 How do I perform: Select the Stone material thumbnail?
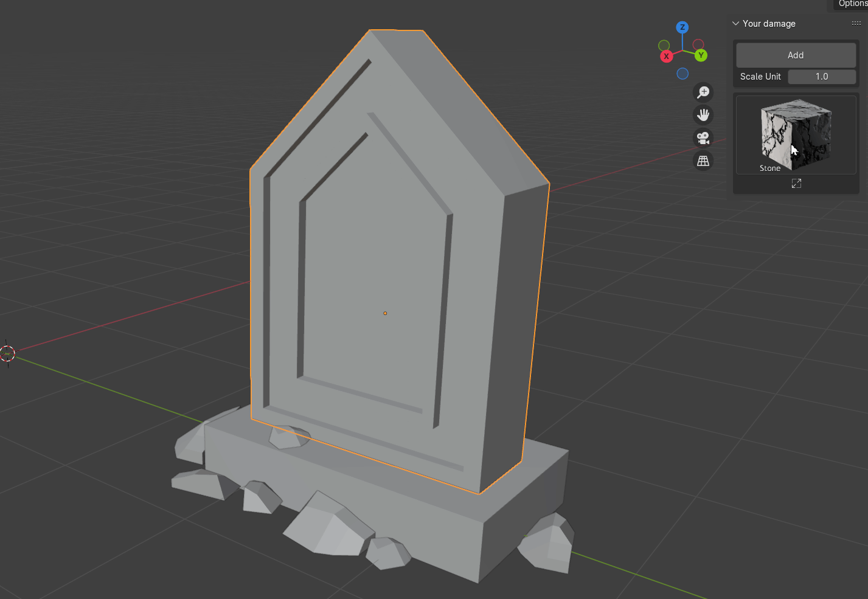click(796, 134)
